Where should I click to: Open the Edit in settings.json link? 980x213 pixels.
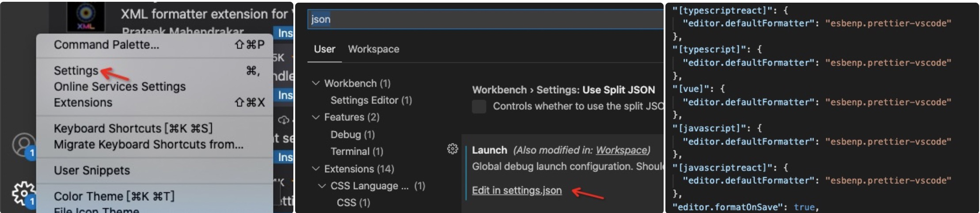click(x=517, y=190)
